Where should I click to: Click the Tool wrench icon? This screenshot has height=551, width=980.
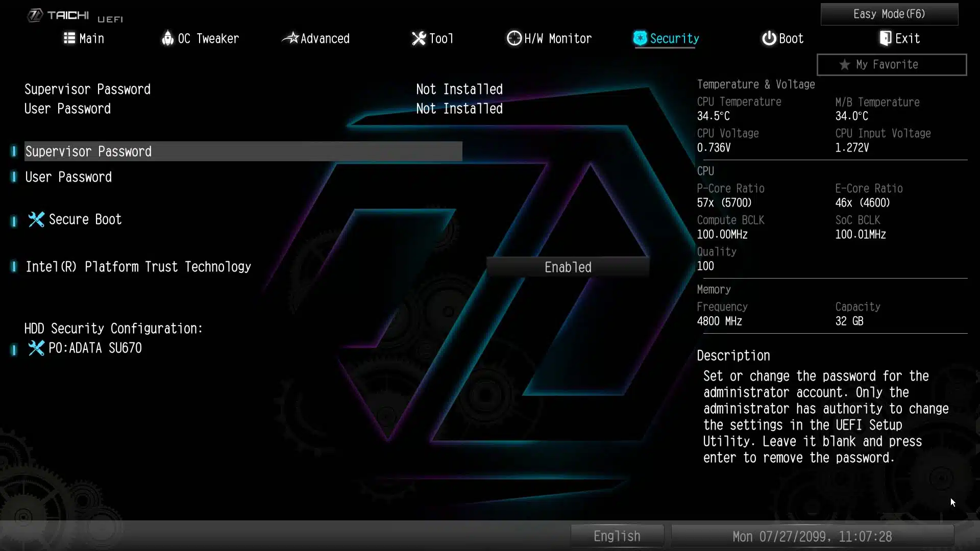tap(419, 38)
